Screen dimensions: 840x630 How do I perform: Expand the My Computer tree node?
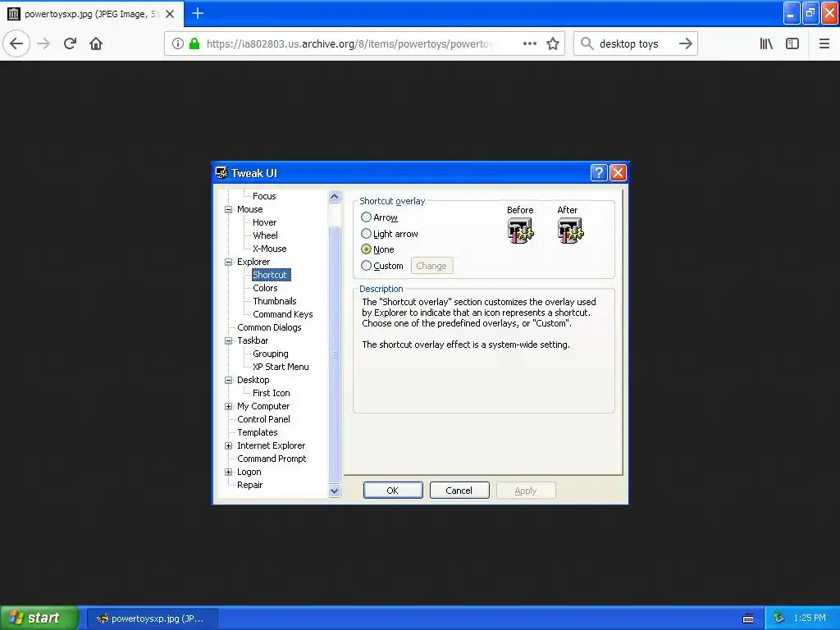228,406
